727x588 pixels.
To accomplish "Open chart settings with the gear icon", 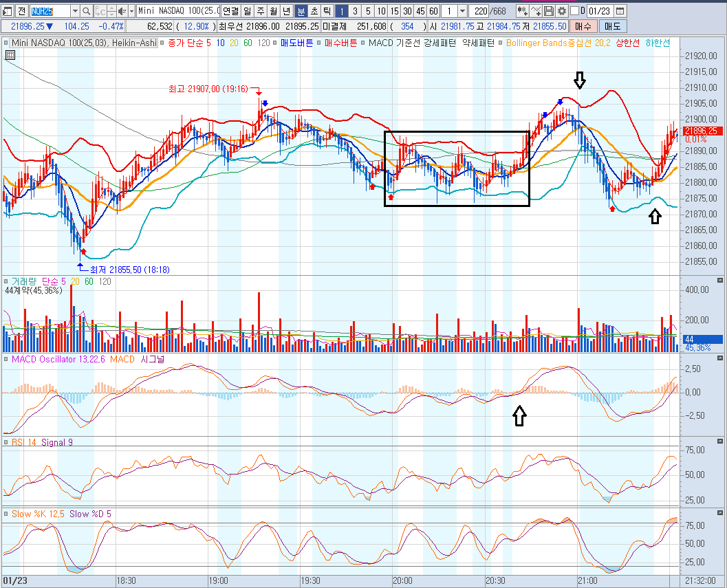I will pyautogui.click(x=561, y=11).
